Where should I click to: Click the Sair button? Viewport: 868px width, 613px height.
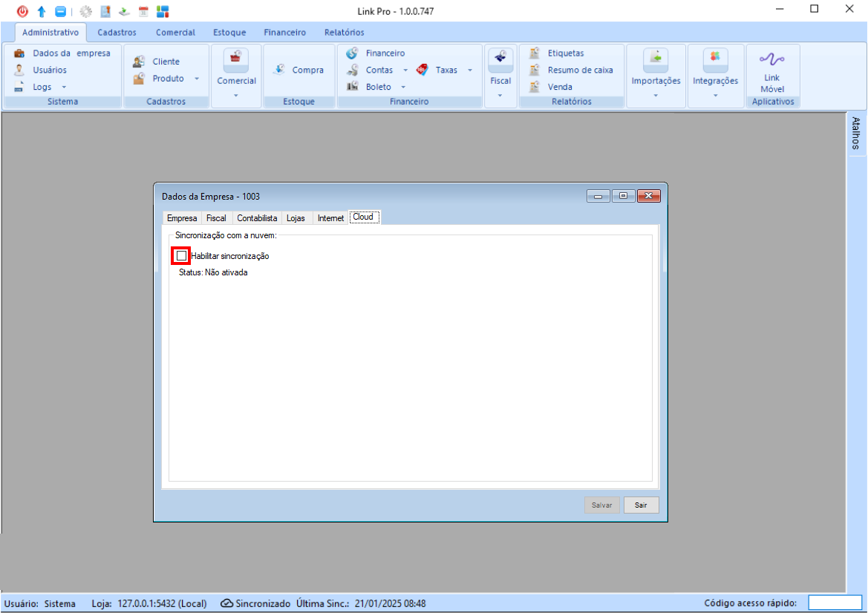tap(641, 505)
